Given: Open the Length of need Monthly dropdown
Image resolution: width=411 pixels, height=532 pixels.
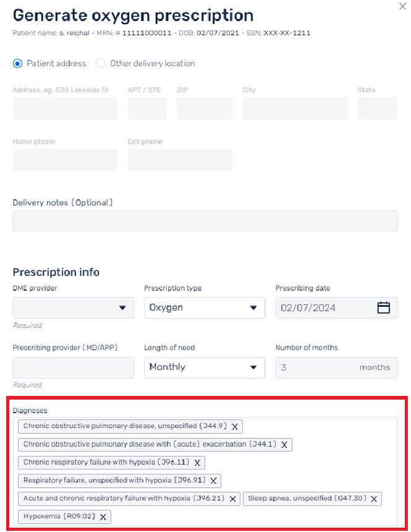Looking at the screenshot, I should pyautogui.click(x=205, y=367).
